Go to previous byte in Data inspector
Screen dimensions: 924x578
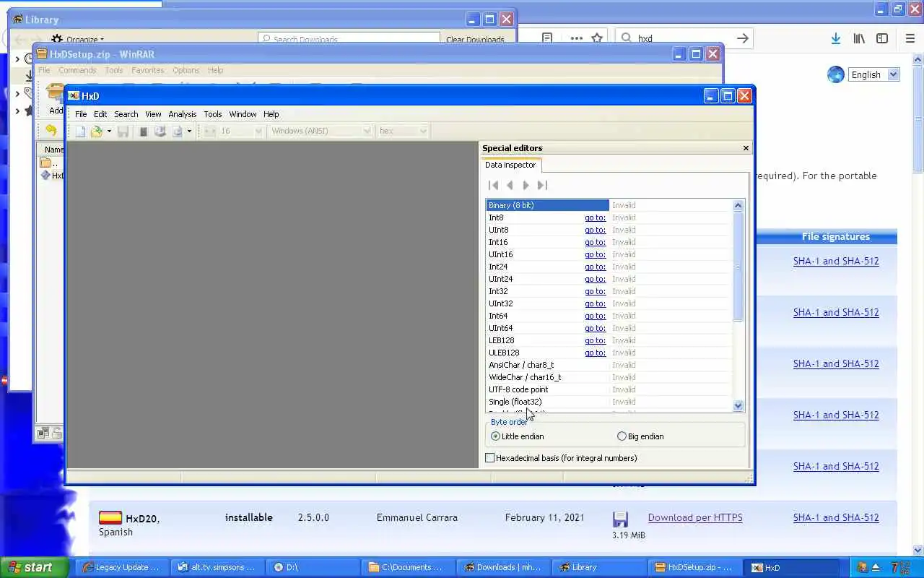tap(510, 186)
